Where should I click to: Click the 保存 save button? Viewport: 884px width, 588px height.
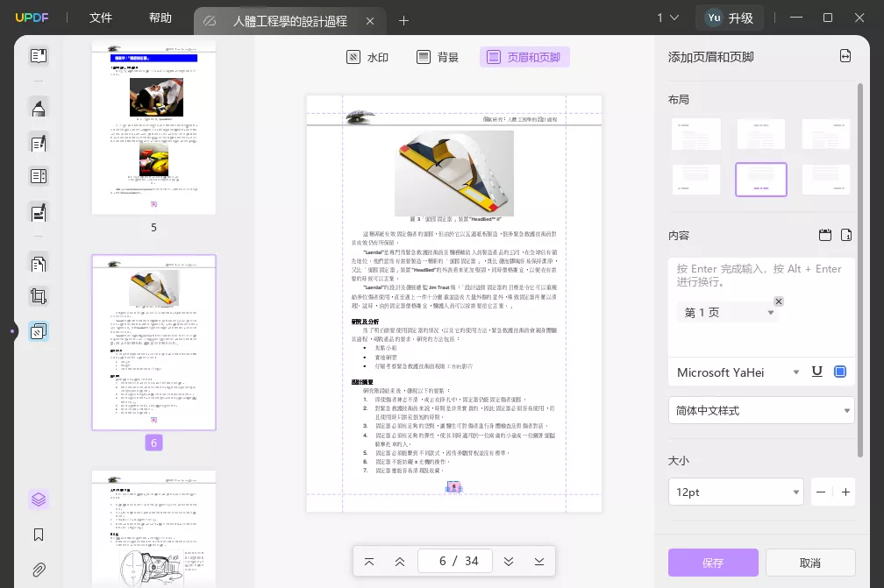click(713, 563)
